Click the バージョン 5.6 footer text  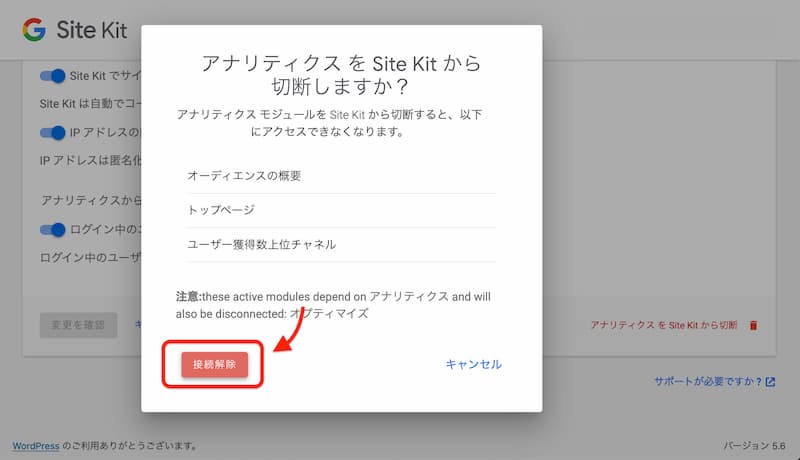pyautogui.click(x=754, y=446)
